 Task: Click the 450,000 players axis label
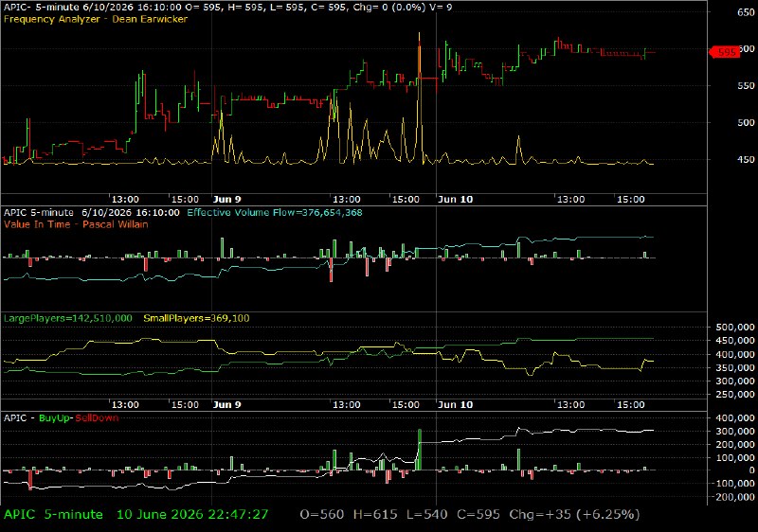[x=735, y=341]
